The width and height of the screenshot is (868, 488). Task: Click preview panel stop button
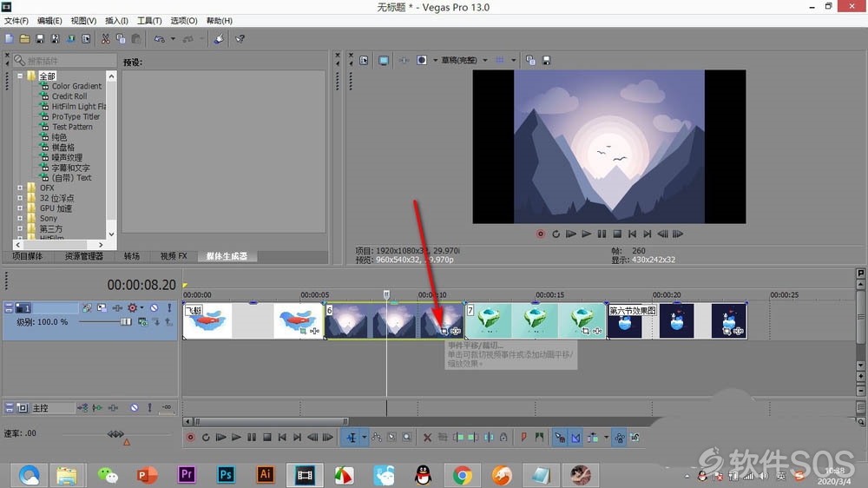click(x=617, y=234)
